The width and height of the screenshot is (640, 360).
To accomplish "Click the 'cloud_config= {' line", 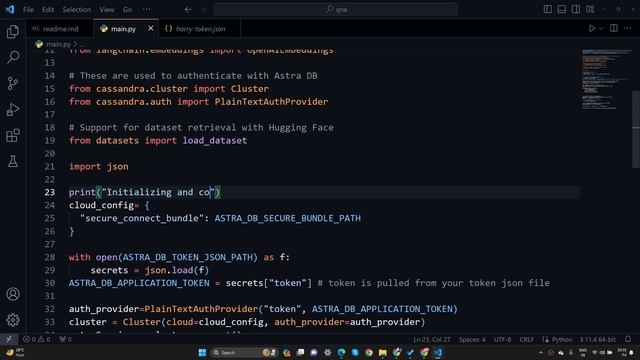I will 109,205.
